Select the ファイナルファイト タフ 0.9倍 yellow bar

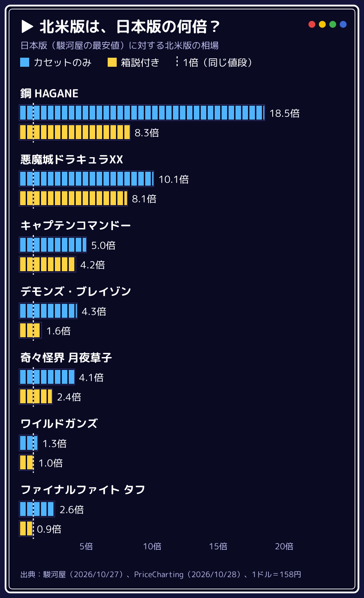tap(26, 528)
